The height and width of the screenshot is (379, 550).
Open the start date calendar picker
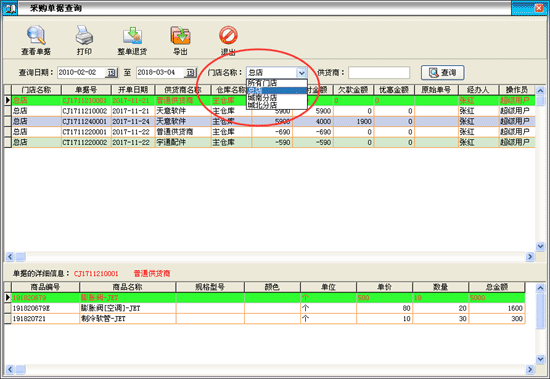pyautogui.click(x=112, y=73)
